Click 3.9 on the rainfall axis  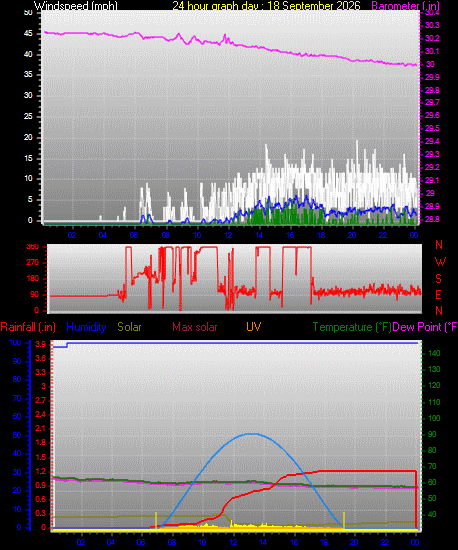(x=41, y=344)
